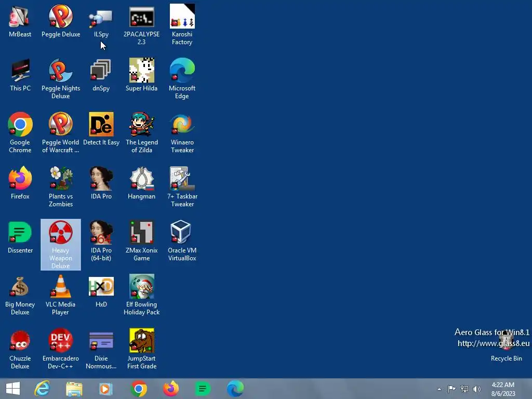Screen dimensions: 532x399
Task: Open the Hangman game icon
Action: pyautogui.click(x=141, y=183)
